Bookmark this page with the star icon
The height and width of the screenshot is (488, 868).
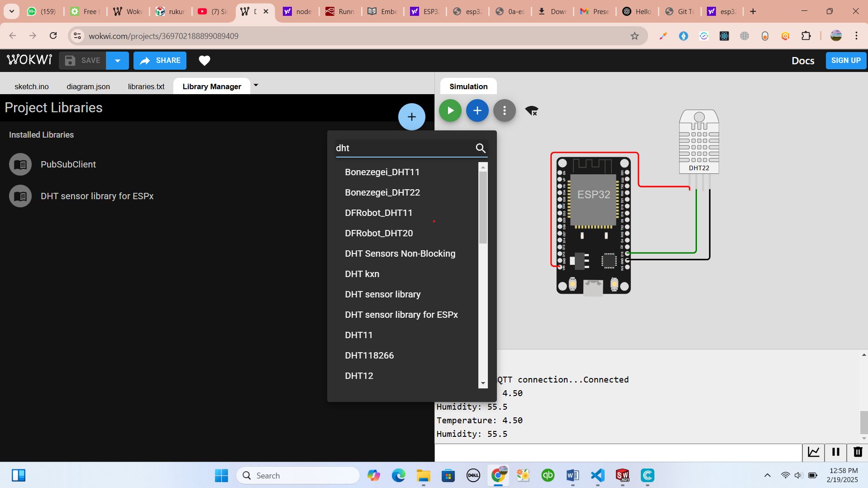click(x=634, y=36)
